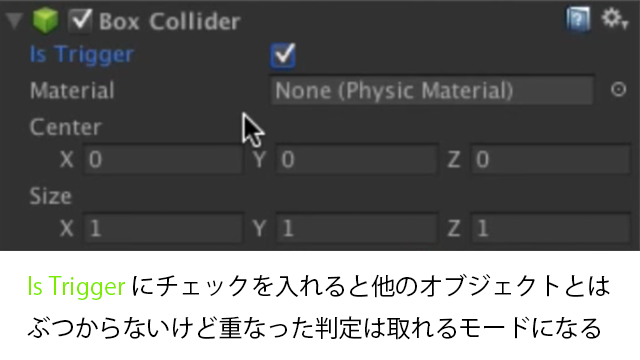Collapse the Box Collider component foldout
The height and width of the screenshot is (360, 640).
[x=14, y=21]
